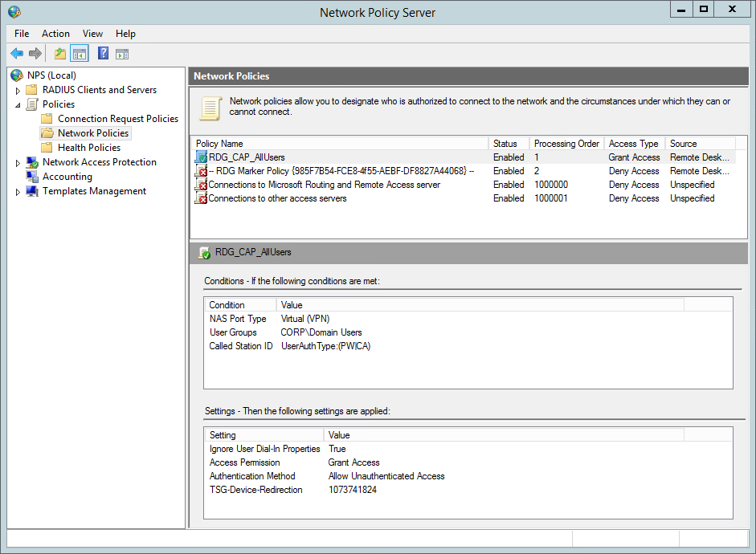Image resolution: width=756 pixels, height=554 pixels.
Task: Select Health Policies in tree
Action: [89, 148]
